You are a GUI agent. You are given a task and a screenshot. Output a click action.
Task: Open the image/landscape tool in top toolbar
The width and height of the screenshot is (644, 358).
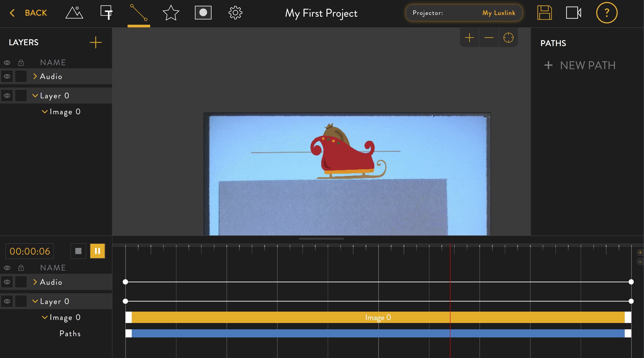coord(74,13)
